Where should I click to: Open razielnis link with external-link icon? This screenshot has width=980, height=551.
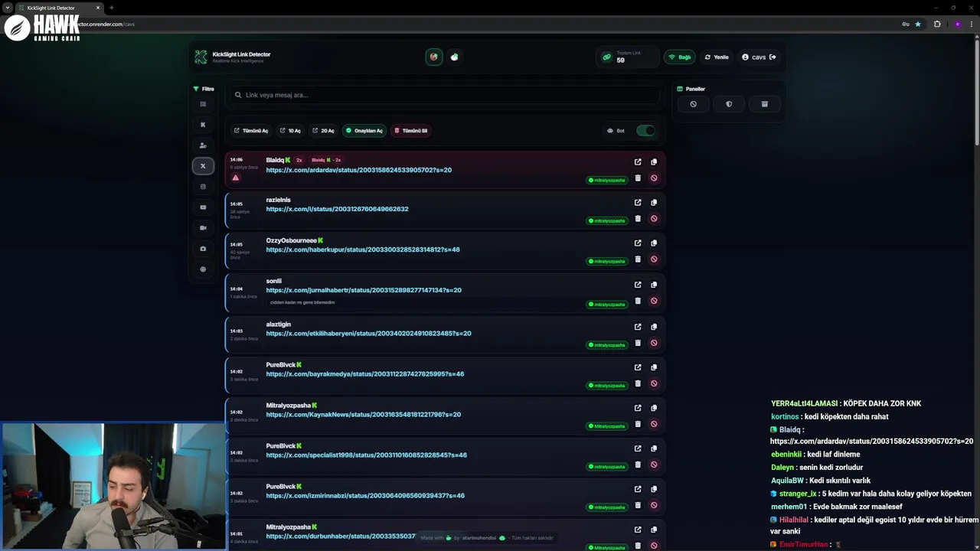point(638,203)
